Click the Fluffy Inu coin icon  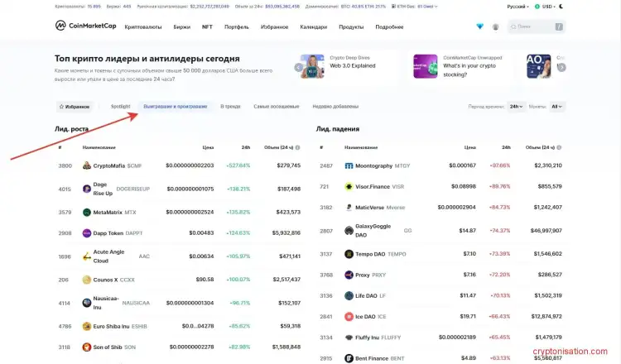pyautogui.click(x=349, y=338)
